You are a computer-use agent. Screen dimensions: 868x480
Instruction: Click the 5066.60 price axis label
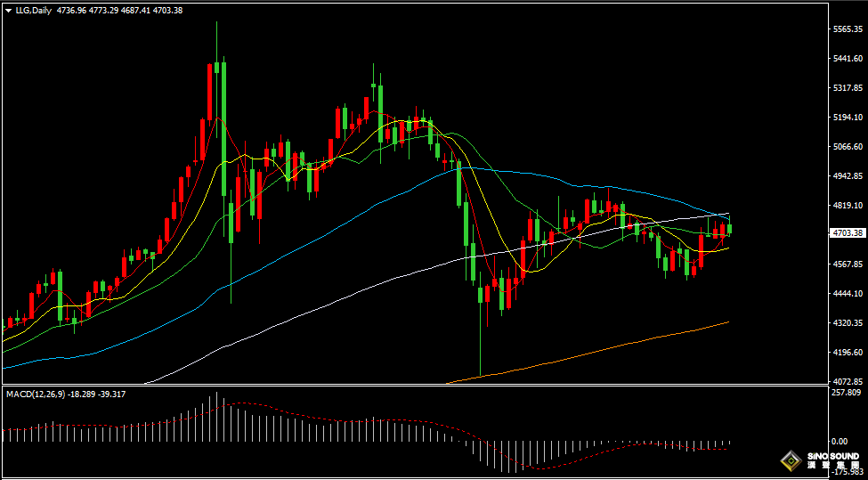point(848,147)
